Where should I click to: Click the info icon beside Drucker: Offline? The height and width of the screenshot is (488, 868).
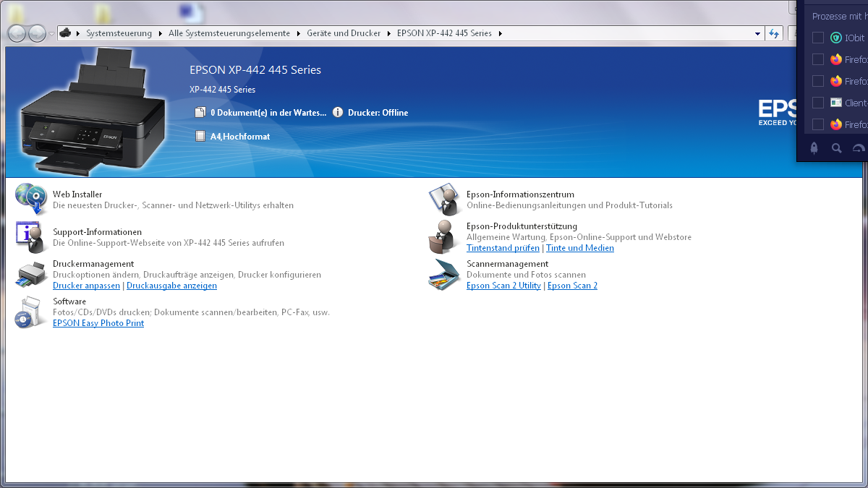[338, 112]
